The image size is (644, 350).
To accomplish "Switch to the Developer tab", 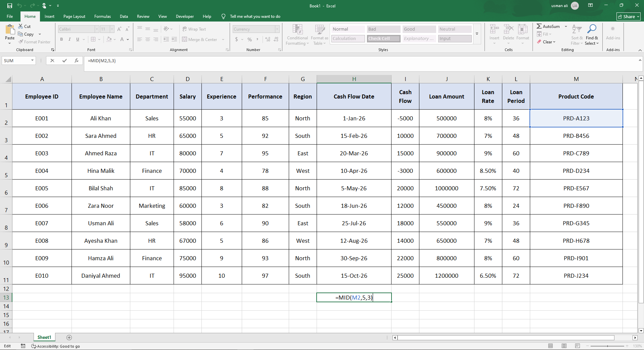I will coord(185,16).
